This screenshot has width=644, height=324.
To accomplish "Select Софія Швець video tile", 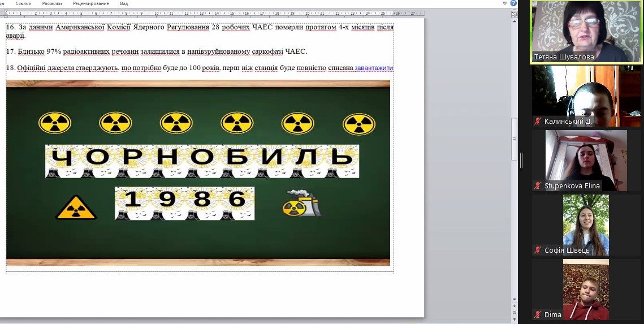I will (586, 225).
